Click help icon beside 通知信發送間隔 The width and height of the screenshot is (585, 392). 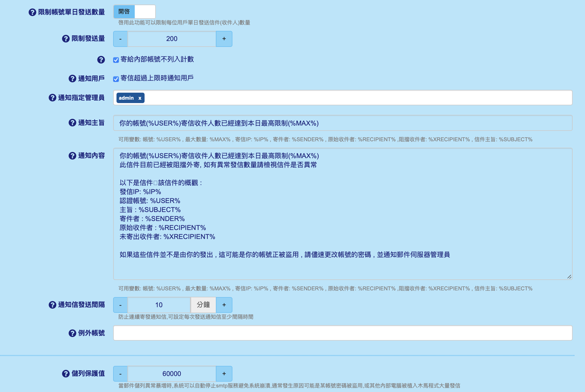click(x=52, y=305)
